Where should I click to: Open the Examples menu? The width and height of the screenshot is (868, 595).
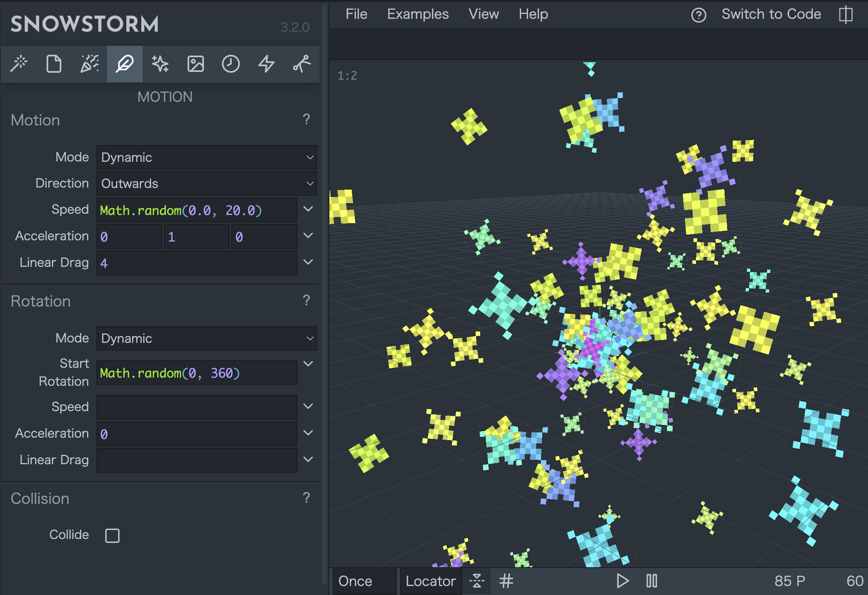click(x=418, y=14)
